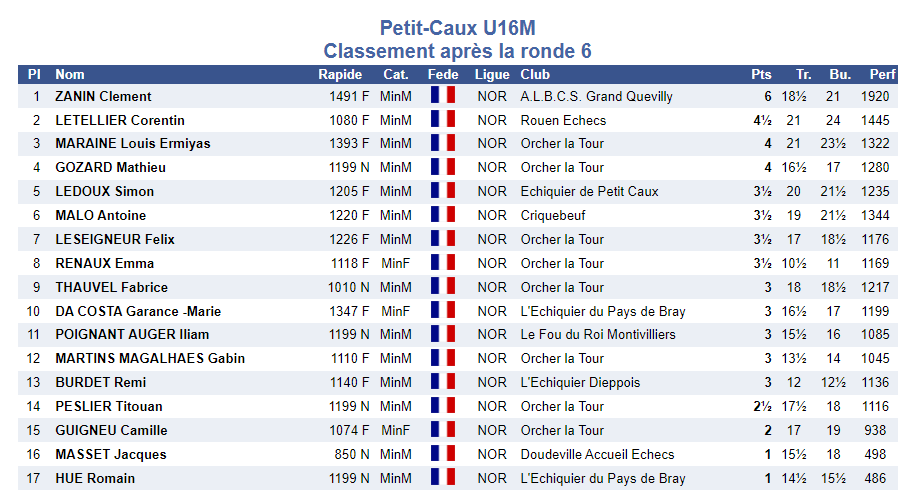This screenshot has height=499, width=904.
Task: Click the flag beside RENAUX Emma
Action: (x=442, y=263)
